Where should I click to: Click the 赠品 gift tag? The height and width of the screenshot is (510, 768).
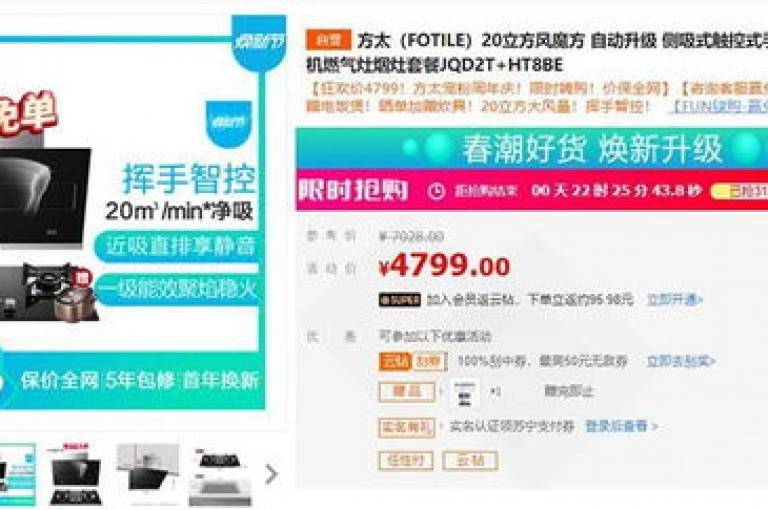click(x=407, y=391)
